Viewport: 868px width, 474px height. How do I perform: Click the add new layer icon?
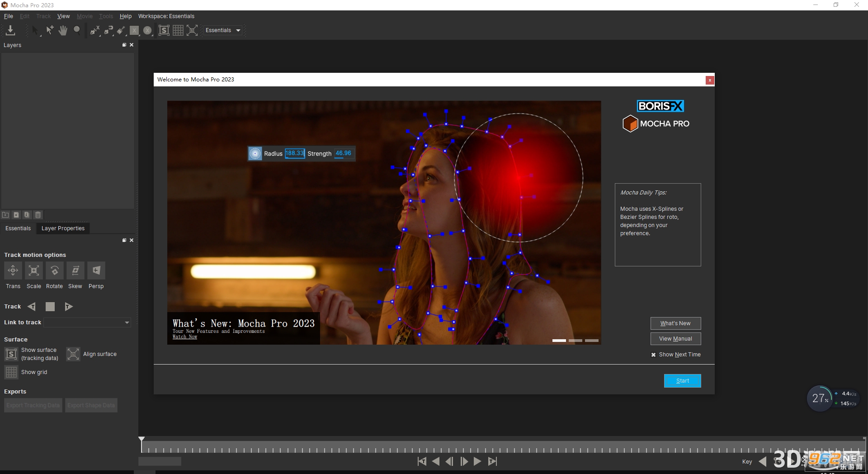[x=16, y=215]
